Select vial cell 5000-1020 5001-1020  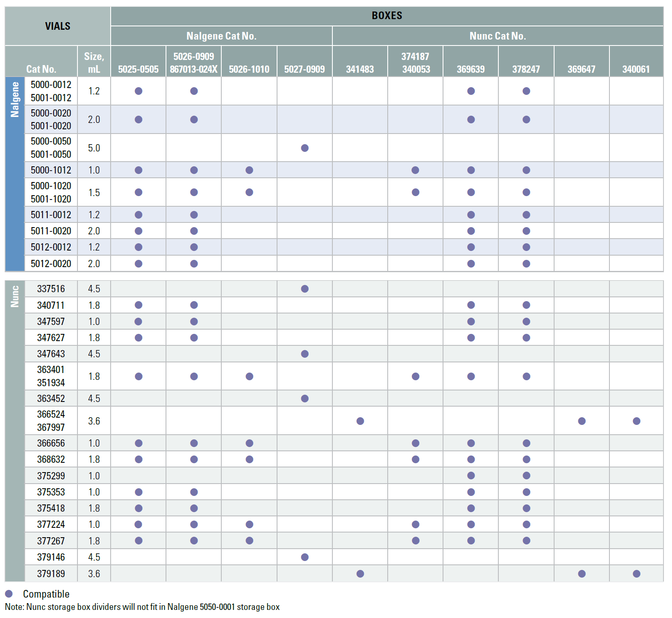(51, 192)
